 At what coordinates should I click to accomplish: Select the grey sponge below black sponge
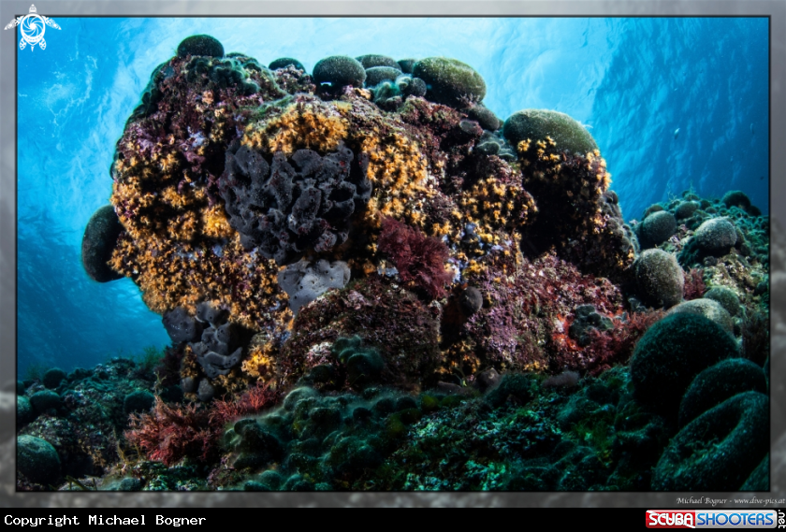[x=313, y=280]
